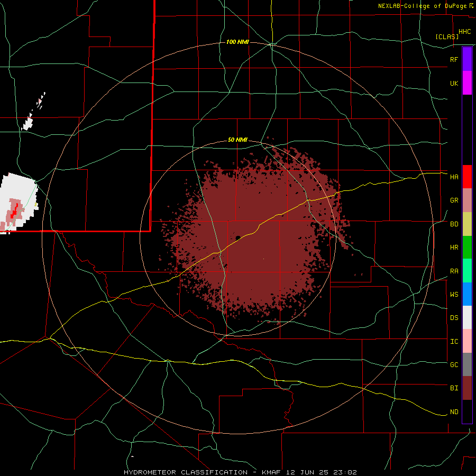Pick the RA light green legend swatch

click(467, 271)
